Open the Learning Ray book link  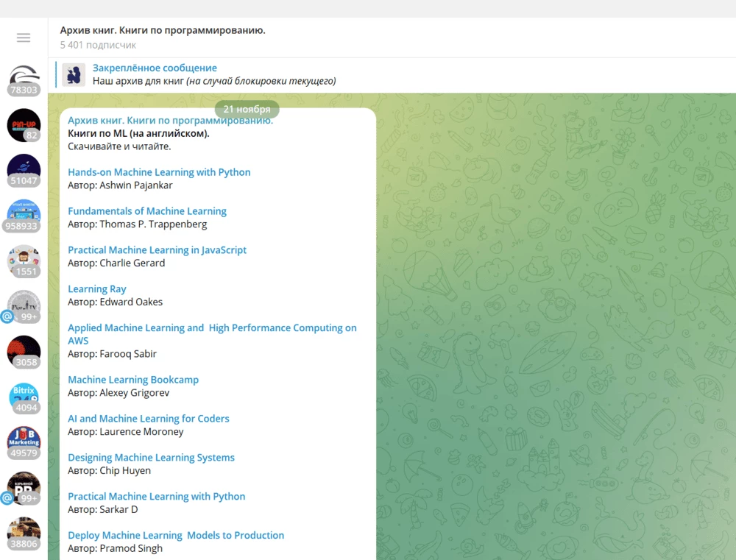click(96, 289)
